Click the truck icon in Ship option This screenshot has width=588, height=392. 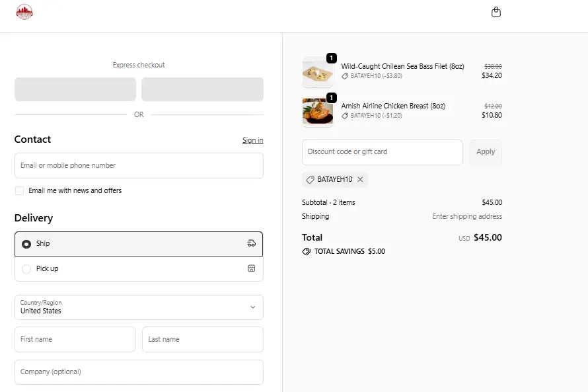(251, 243)
